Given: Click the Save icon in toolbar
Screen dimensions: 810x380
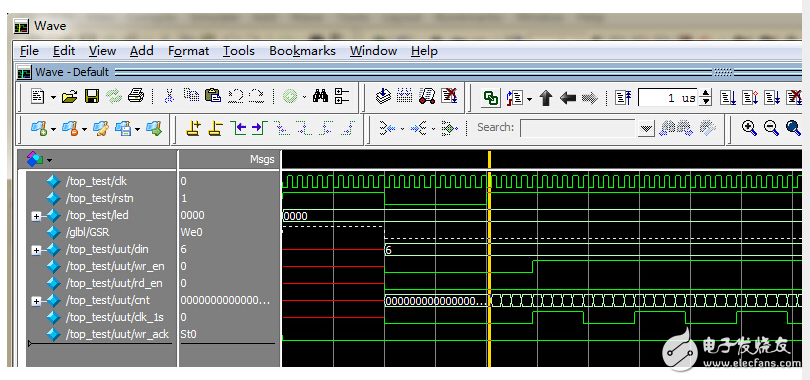Looking at the screenshot, I should pos(92,97).
